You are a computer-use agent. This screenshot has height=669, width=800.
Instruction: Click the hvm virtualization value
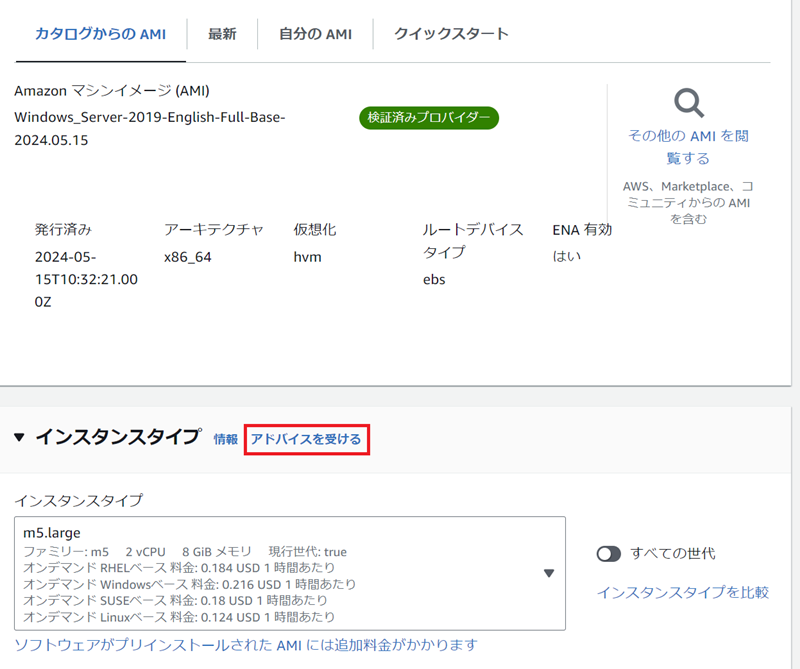[x=307, y=257]
